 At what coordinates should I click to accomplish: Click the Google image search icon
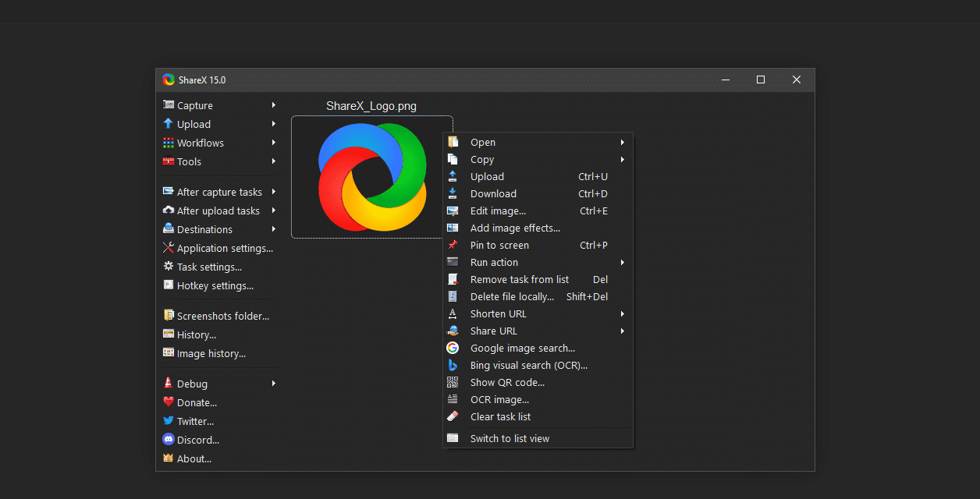tap(453, 348)
